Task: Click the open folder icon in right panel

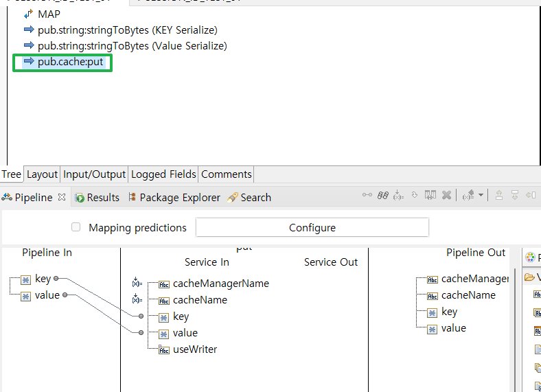Action: pyautogui.click(x=529, y=277)
